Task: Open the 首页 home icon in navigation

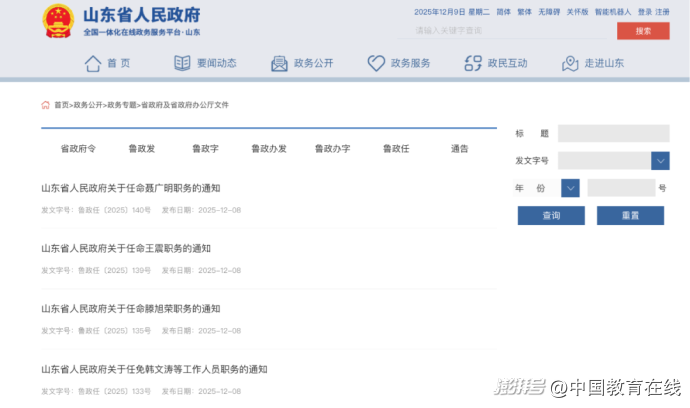Action: [94, 64]
